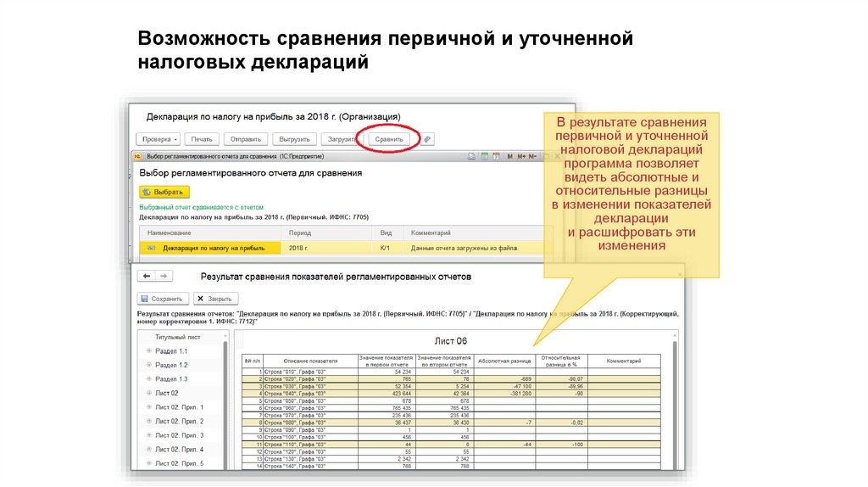Image resolution: width=868 pixels, height=487 pixels.
Task: Click the Загрузить button
Action: 341,139
